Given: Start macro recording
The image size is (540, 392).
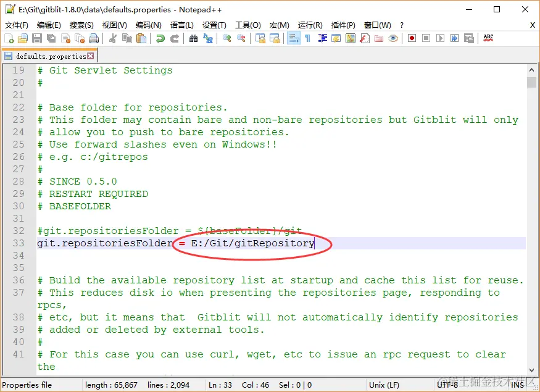Looking at the screenshot, I should pos(412,38).
